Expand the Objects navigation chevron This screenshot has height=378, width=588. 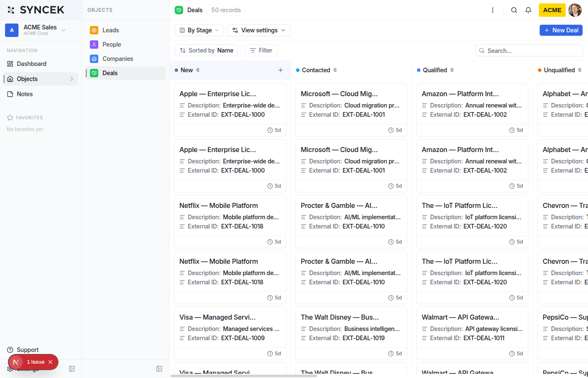pyautogui.click(x=72, y=79)
